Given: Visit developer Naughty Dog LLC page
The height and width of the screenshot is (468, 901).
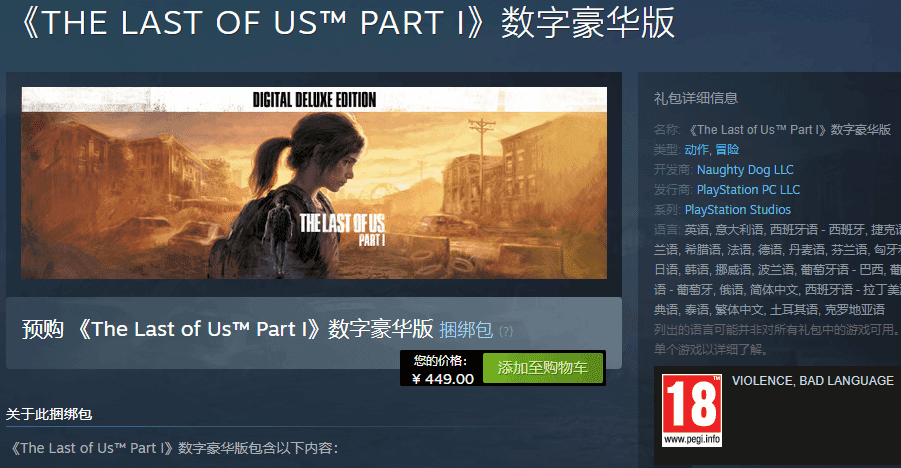Looking at the screenshot, I should pos(745,170).
